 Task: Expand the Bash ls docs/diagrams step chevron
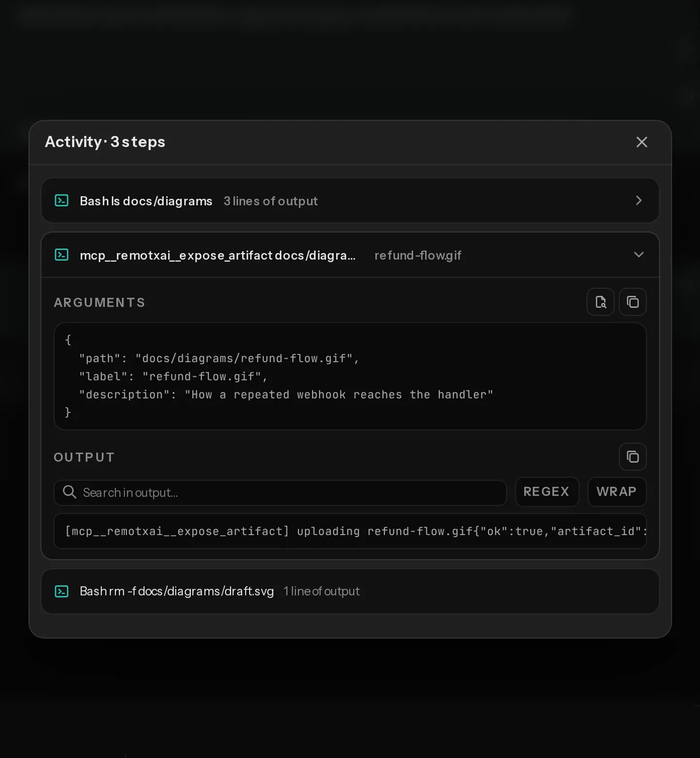point(639,201)
